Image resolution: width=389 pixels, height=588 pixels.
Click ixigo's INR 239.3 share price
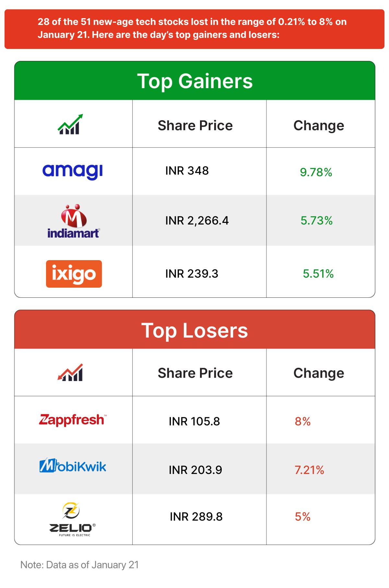[x=192, y=274]
